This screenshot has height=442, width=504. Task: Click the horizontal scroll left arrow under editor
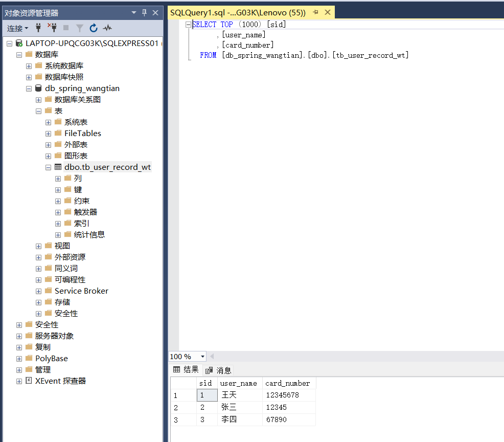click(212, 357)
